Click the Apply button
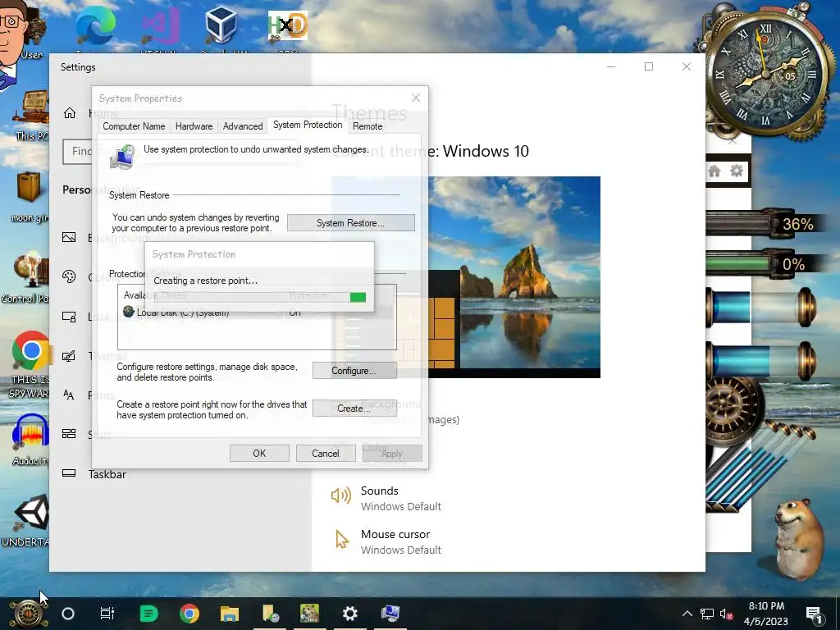The width and height of the screenshot is (840, 630). click(392, 453)
